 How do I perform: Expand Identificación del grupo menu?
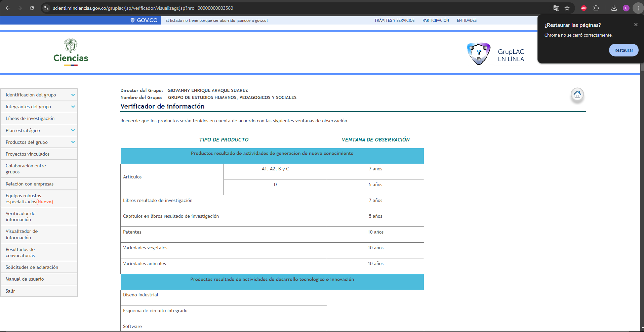pos(73,95)
